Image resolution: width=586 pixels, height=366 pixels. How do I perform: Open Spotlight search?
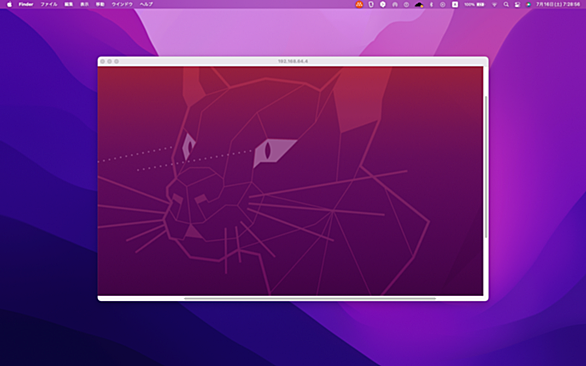pyautogui.click(x=506, y=4)
